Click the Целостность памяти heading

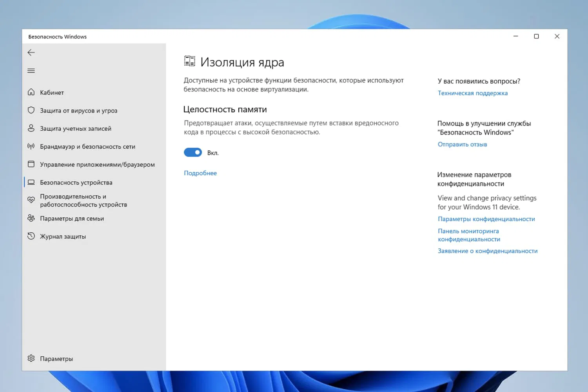[225, 109]
